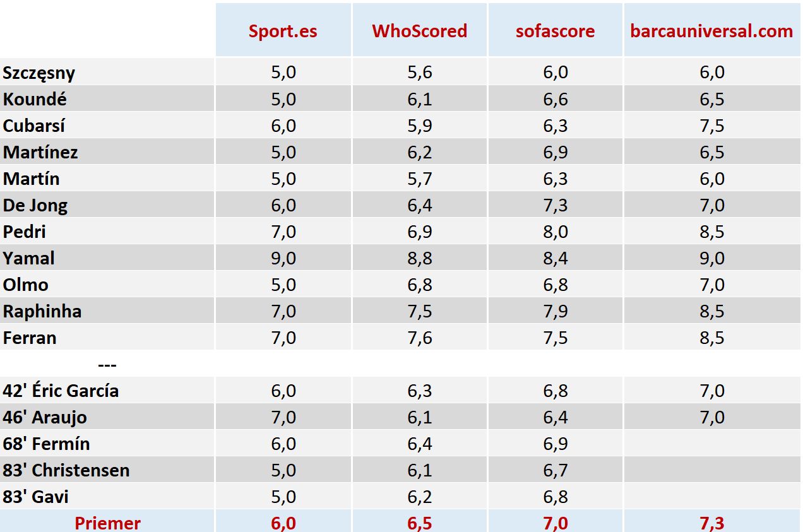
Task: Click the Sport.es column header
Action: click(x=283, y=32)
